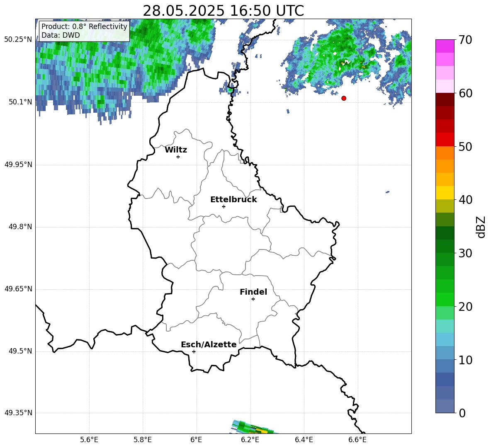Click the bright green swatch above 20

[445, 299]
